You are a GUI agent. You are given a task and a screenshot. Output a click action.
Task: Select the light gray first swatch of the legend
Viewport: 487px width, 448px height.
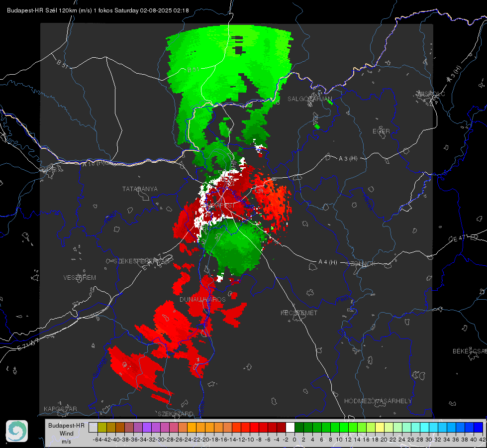click(x=93, y=427)
